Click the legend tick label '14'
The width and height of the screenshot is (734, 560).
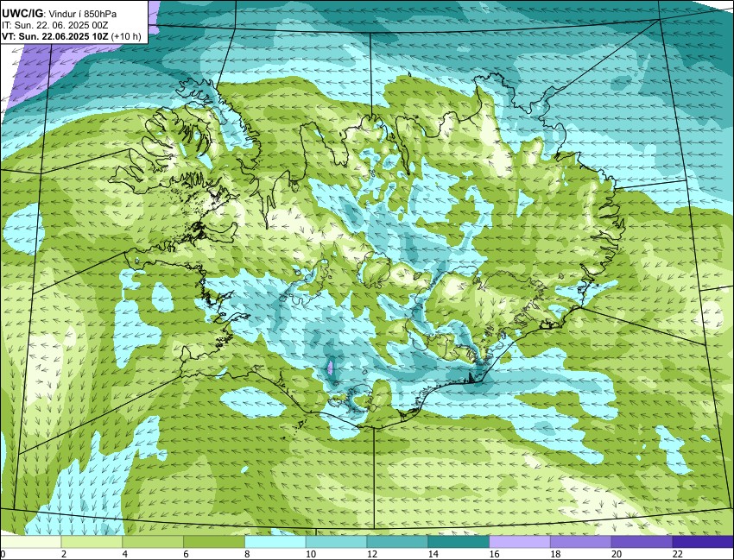click(433, 554)
